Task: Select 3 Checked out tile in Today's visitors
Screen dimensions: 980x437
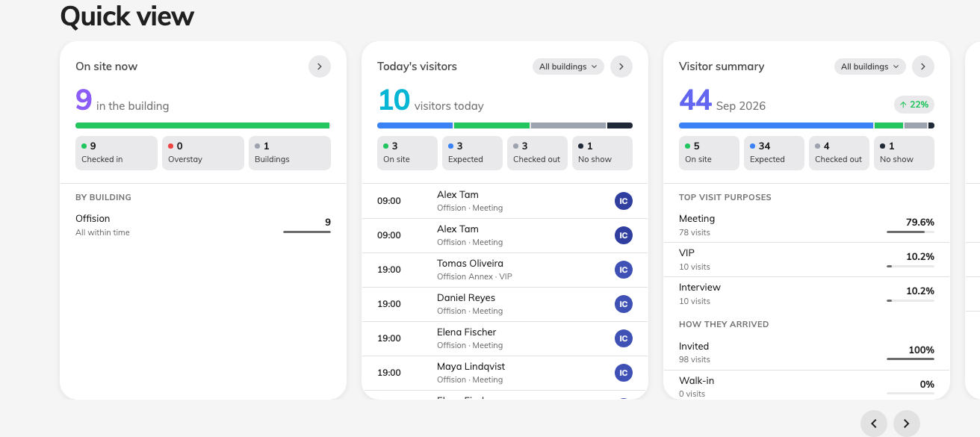Action: click(537, 152)
